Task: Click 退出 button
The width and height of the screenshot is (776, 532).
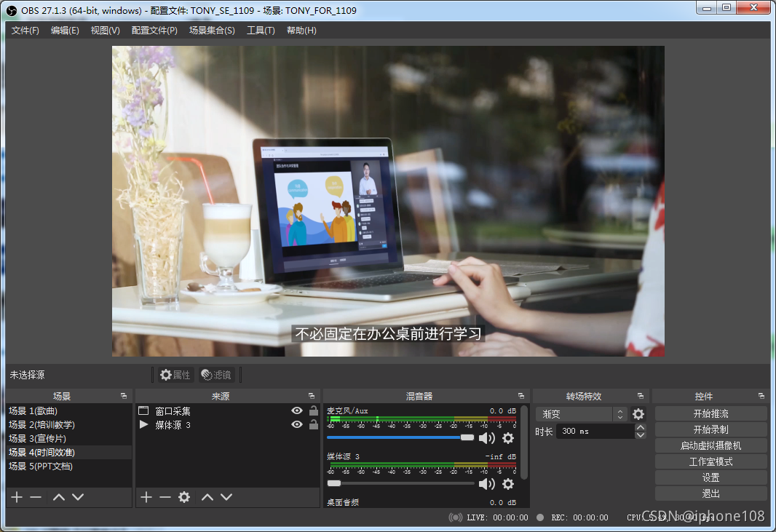Action: click(x=710, y=493)
